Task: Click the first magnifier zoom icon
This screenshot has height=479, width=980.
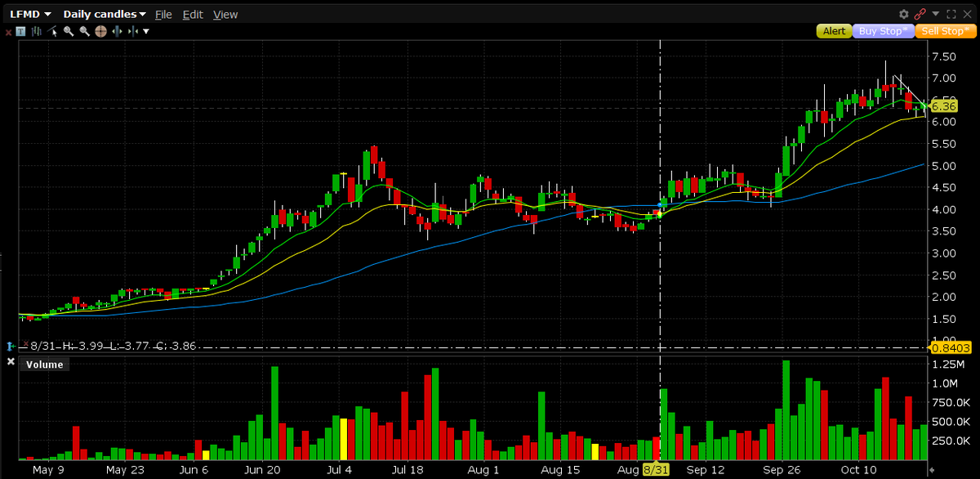Action: [69, 31]
